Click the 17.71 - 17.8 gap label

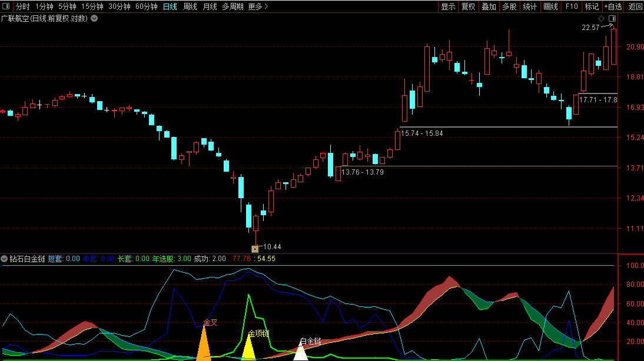598,100
